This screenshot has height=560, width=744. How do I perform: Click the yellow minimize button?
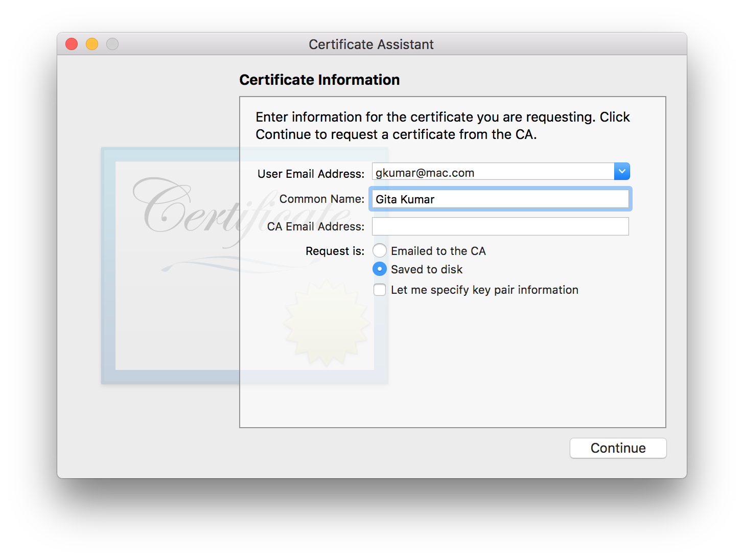[91, 44]
